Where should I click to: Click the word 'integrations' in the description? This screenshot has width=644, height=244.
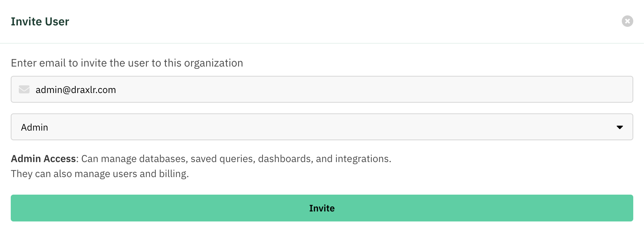[362, 158]
